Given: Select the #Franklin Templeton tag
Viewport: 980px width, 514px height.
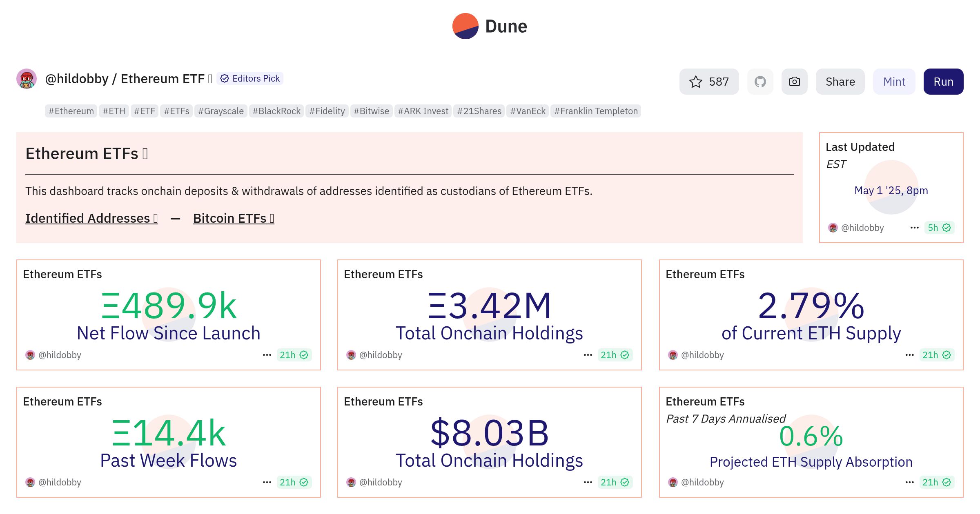Looking at the screenshot, I should [x=596, y=111].
